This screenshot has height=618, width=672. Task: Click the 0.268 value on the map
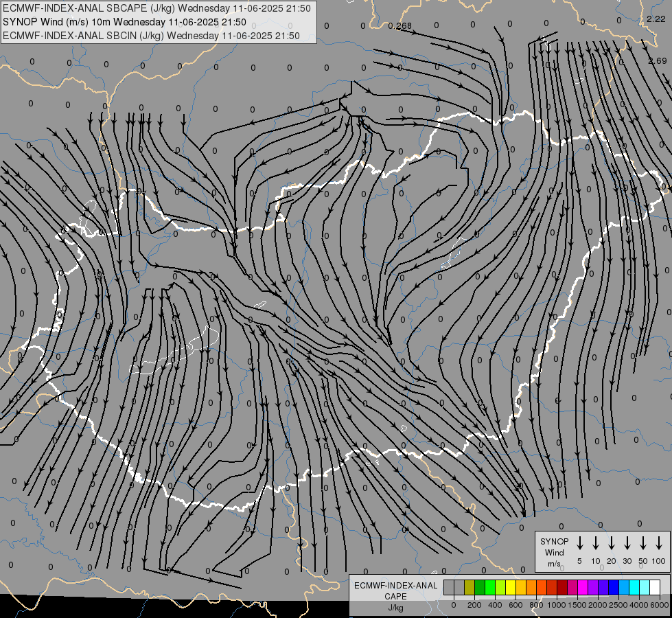coord(400,26)
